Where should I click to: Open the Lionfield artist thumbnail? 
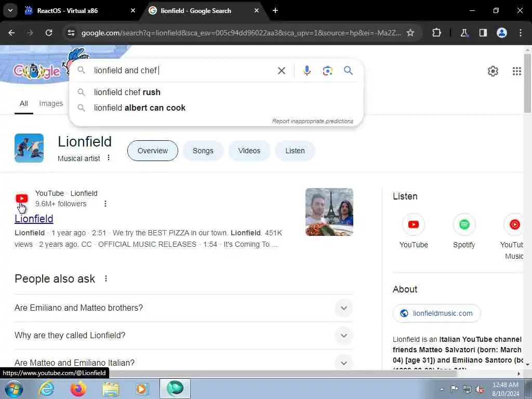point(29,148)
